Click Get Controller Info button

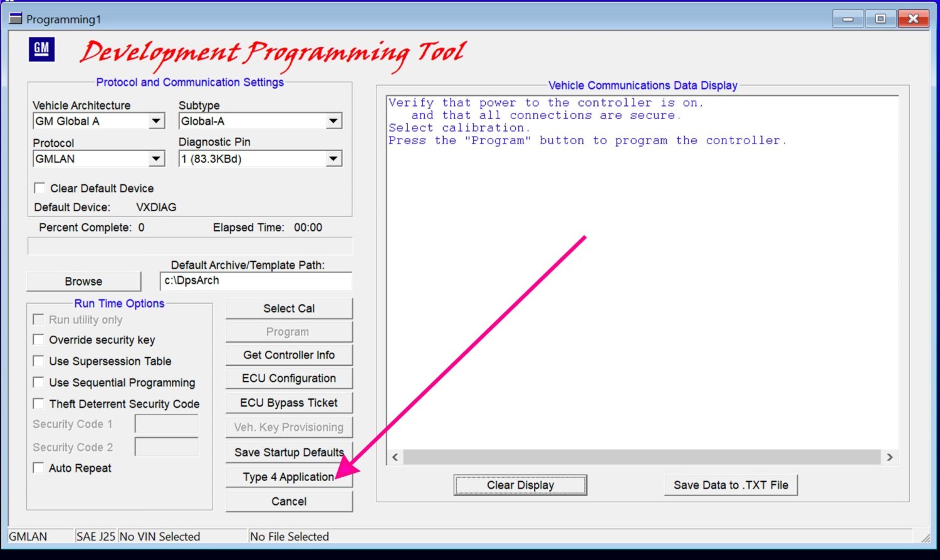click(289, 355)
